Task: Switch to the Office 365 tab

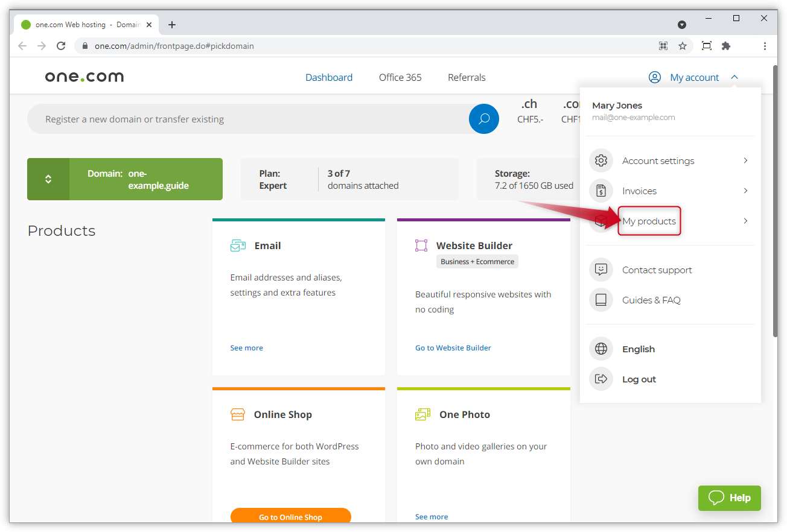Action: 400,77
